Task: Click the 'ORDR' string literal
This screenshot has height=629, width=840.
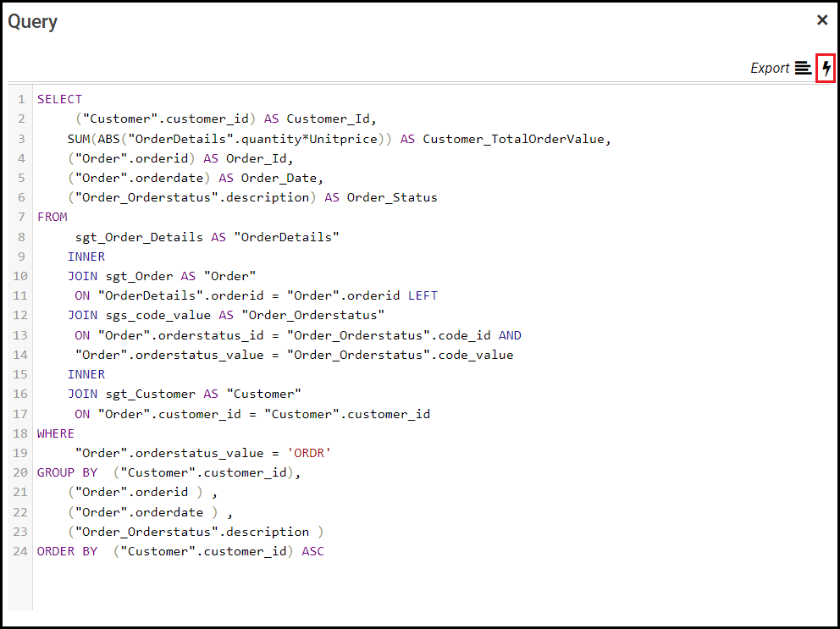Action: click(x=309, y=453)
